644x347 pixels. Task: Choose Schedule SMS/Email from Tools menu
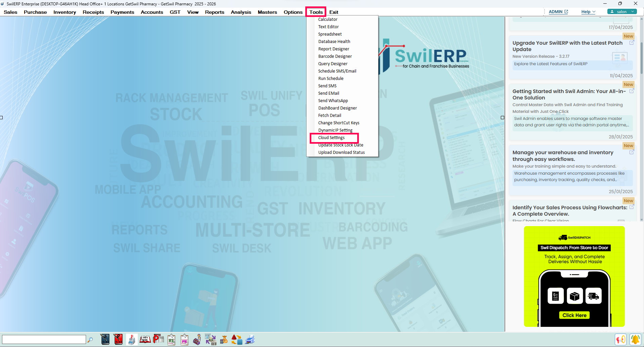tap(337, 71)
